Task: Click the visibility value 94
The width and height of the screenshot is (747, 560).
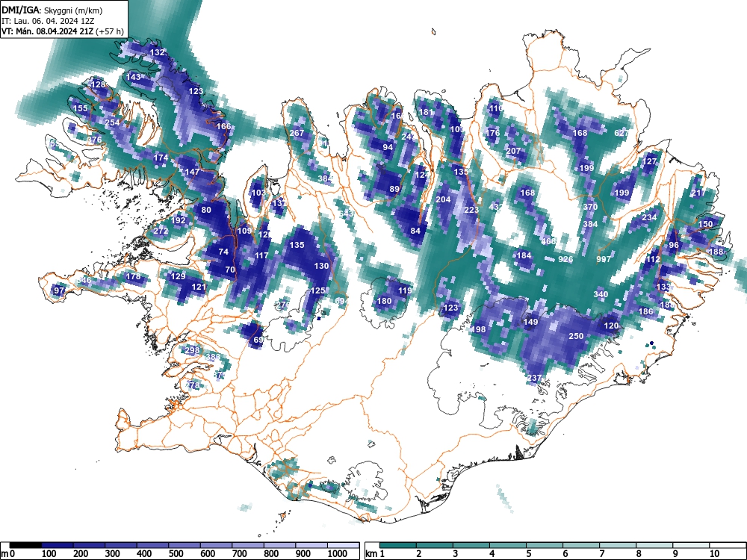Action: (388, 146)
